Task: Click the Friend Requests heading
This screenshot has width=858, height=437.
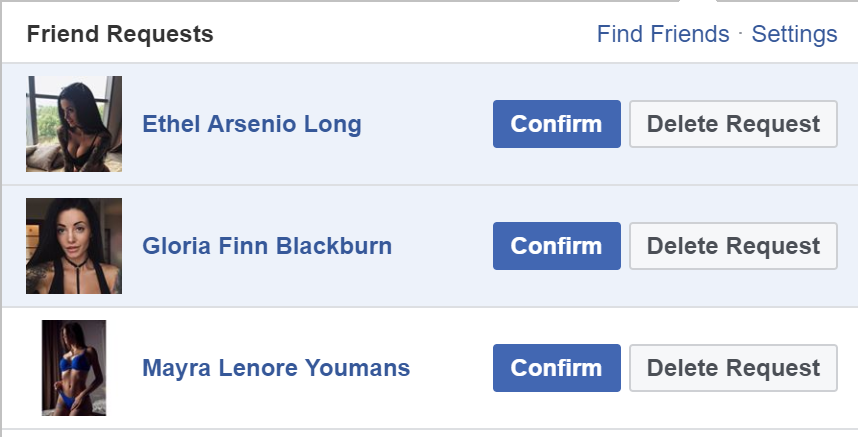Action: pos(120,34)
